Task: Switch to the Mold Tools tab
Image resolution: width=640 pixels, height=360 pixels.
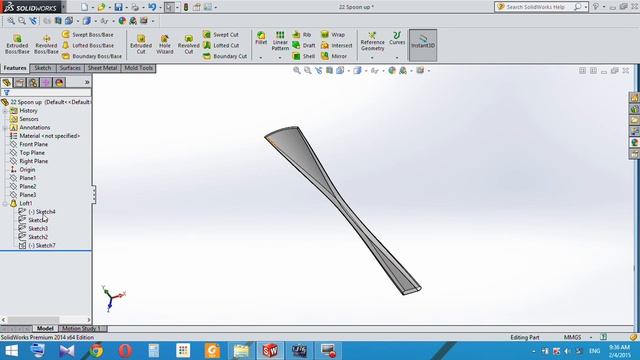Action: (138, 68)
